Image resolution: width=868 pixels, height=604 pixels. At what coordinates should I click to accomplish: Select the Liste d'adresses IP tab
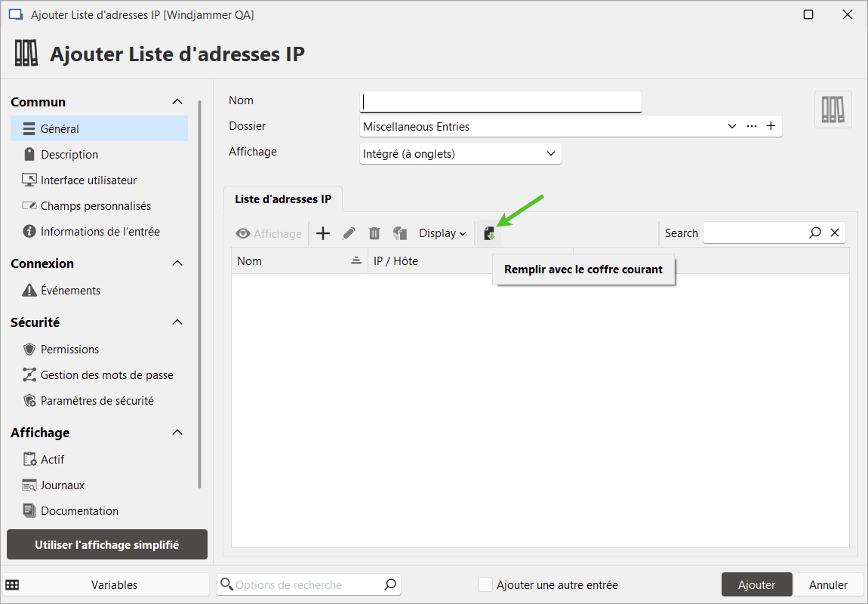click(283, 199)
